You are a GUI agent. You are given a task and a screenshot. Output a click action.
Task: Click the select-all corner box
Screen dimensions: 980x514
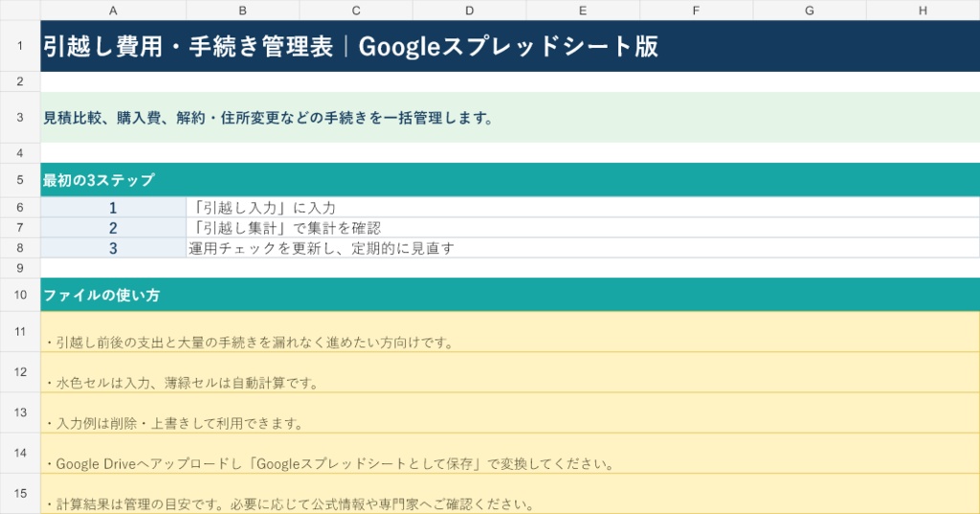pyautogui.click(x=20, y=10)
